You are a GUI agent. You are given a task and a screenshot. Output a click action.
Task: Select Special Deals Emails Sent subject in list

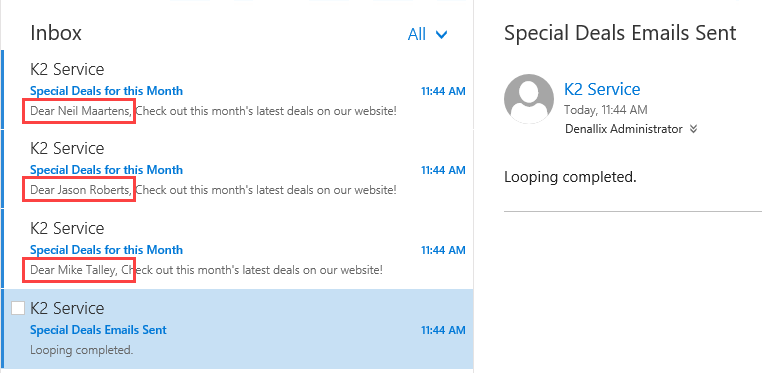(x=98, y=330)
